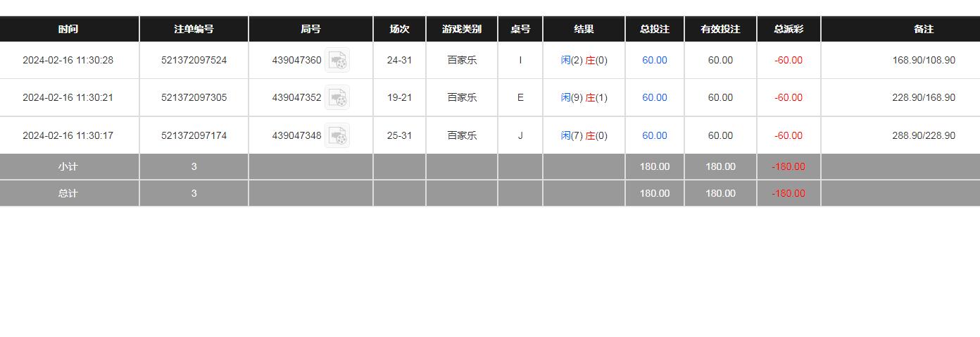Click the 60.00 total bet link at 11:30:28

(654, 61)
